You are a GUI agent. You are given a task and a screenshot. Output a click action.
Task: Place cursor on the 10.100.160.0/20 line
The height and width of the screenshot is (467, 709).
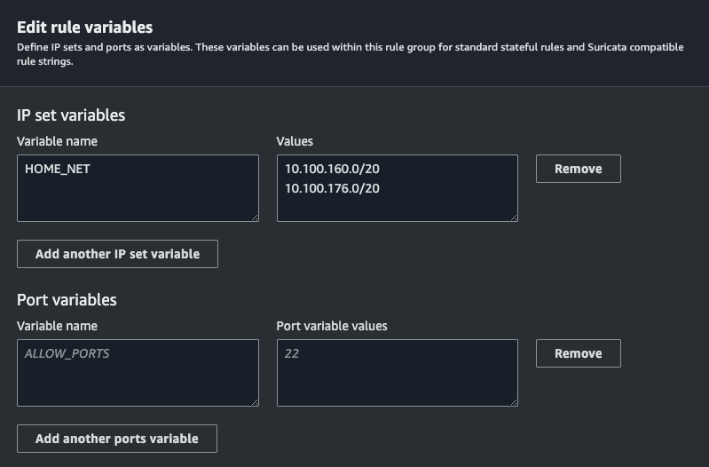pyautogui.click(x=332, y=169)
